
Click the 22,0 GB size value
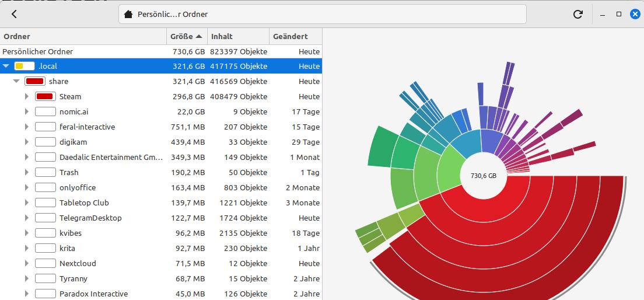point(191,112)
